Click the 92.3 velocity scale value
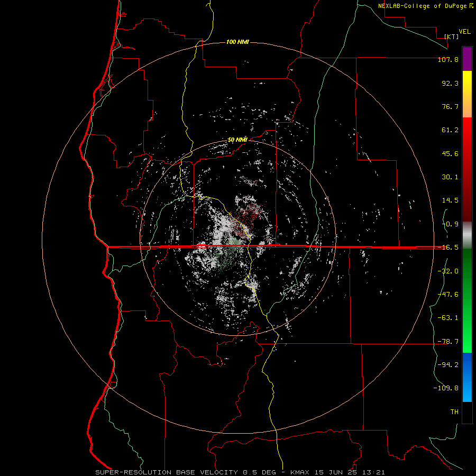The width and height of the screenshot is (476, 476). coord(450,83)
